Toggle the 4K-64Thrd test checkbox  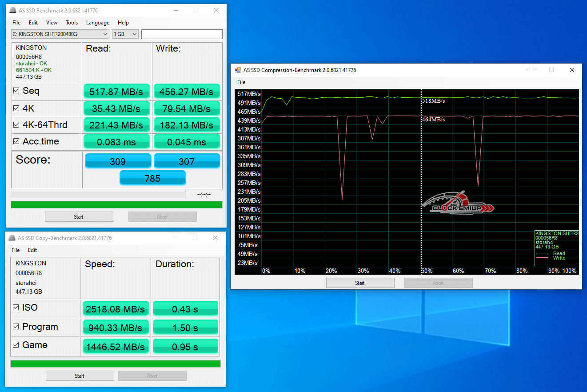tap(16, 125)
